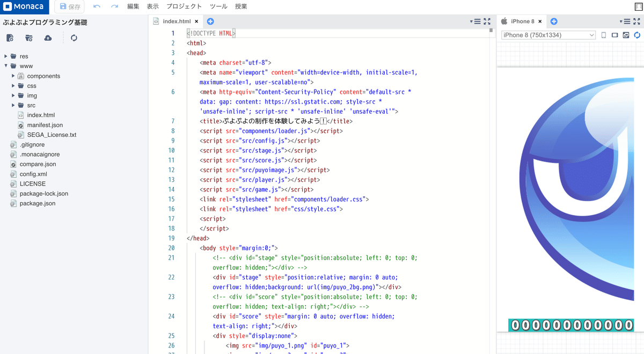Open the プロジェクト menu
644x354 pixels.
coord(184,6)
